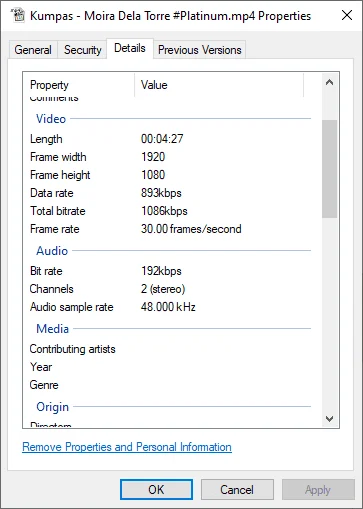Click the Value column header
The width and height of the screenshot is (363, 509).
219,85
